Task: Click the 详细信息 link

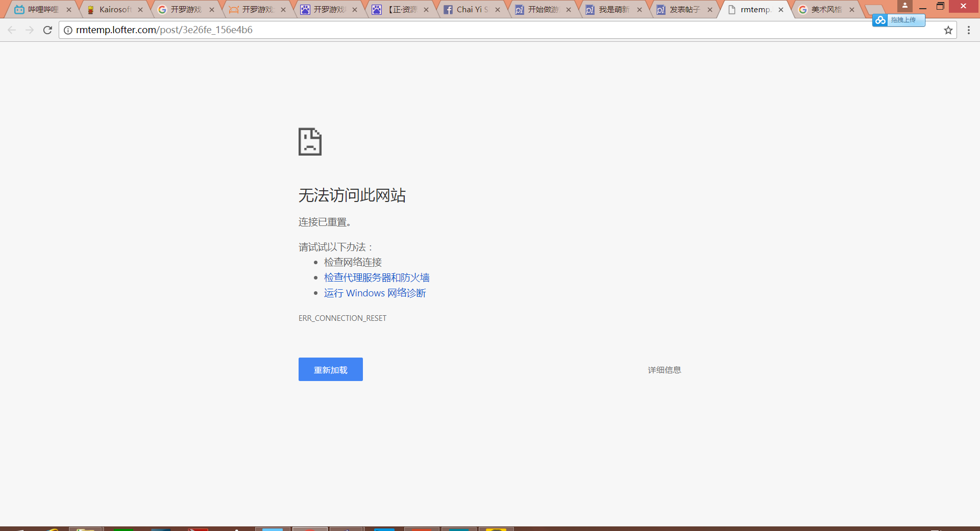Action: 665,370
